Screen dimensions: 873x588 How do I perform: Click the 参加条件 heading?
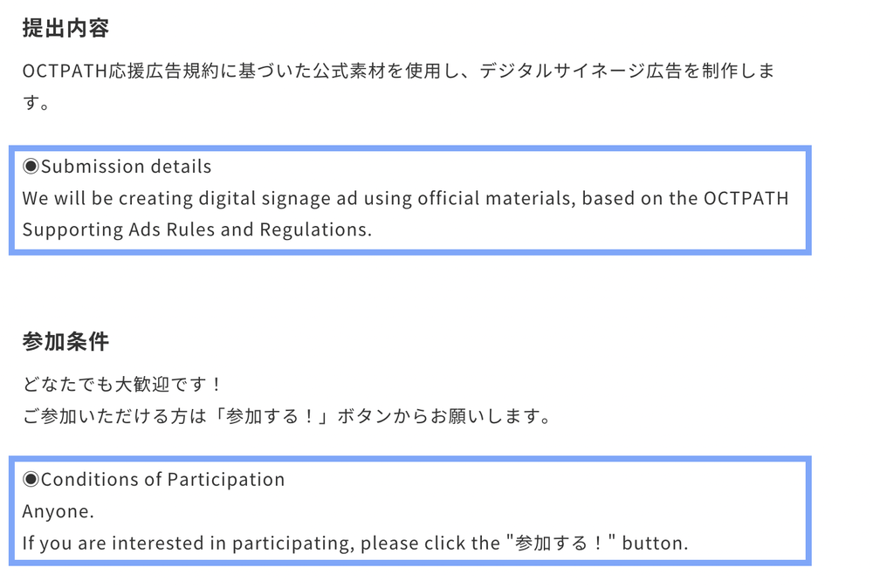click(x=65, y=342)
